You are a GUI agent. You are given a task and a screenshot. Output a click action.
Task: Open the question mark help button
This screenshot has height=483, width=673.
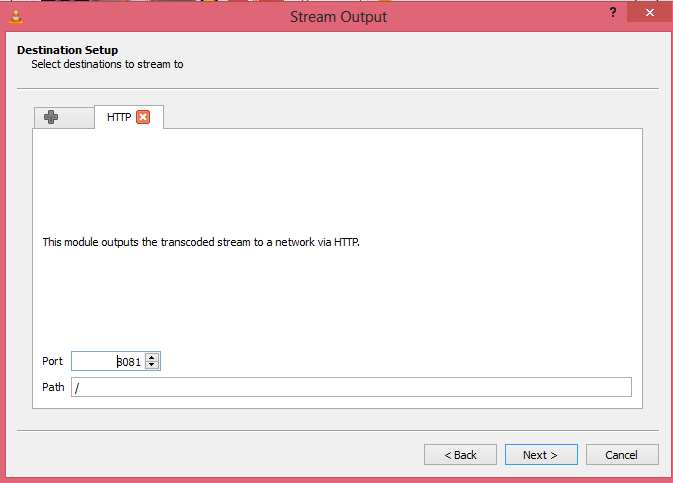pos(613,12)
